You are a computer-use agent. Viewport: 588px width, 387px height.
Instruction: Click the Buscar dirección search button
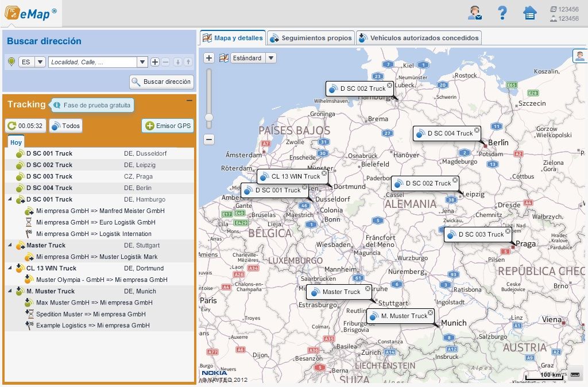pos(161,82)
